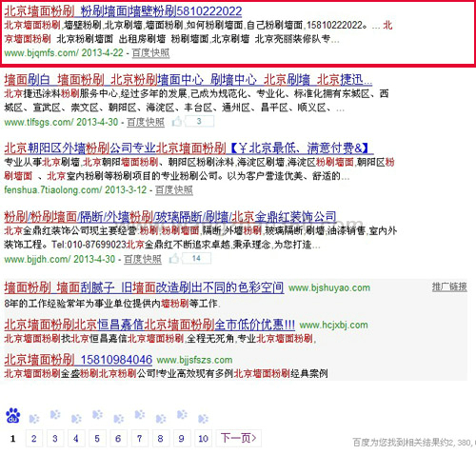Open 百度快照 for the fenshua.7tiaolong.com result
This screenshot has height=455, width=476.
(x=174, y=190)
